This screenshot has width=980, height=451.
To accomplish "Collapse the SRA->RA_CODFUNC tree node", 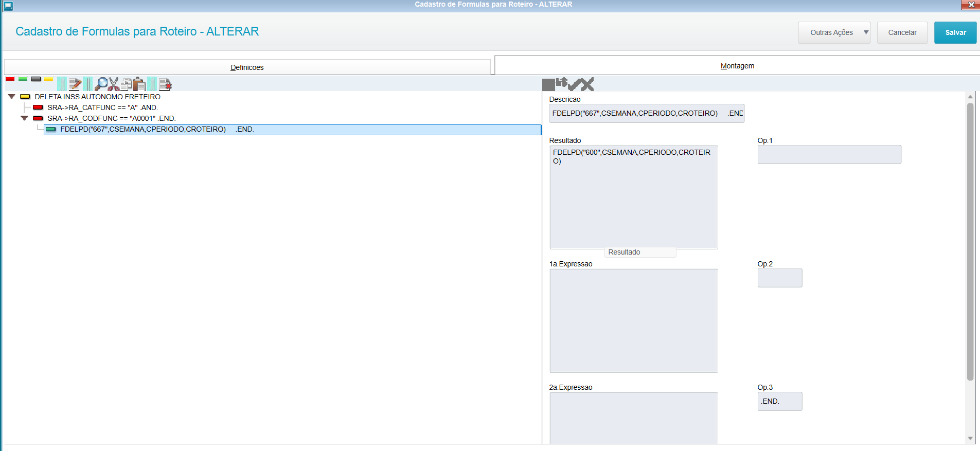I will click(24, 118).
